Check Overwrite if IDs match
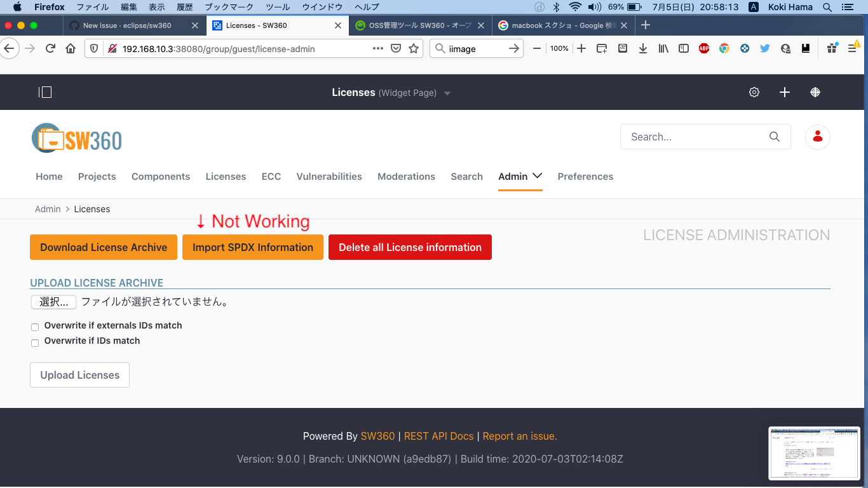The height and width of the screenshot is (488, 868). [35, 342]
